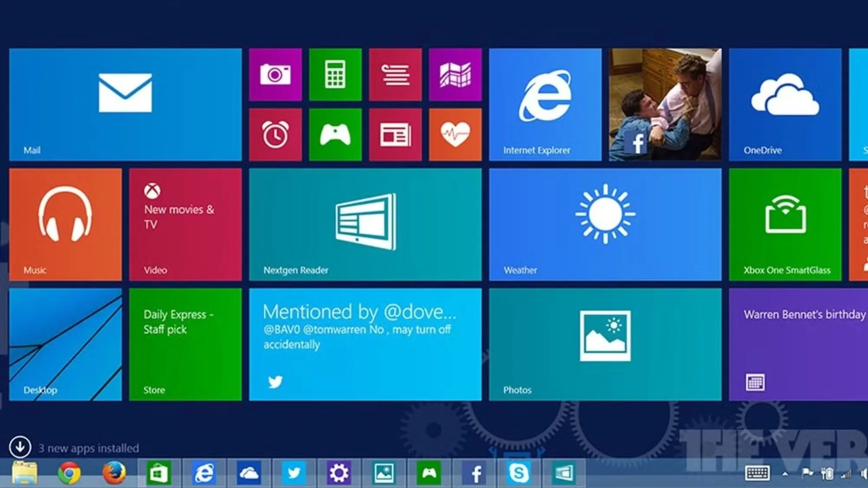
Task: Open the Video tile with New movies & TV
Action: pos(185,224)
